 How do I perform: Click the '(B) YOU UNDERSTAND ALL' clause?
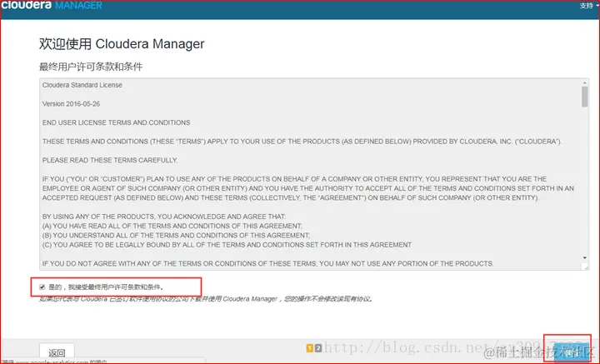coord(176,235)
